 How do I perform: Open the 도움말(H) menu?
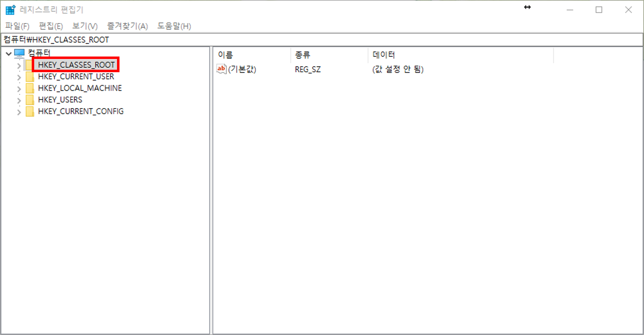click(x=174, y=26)
